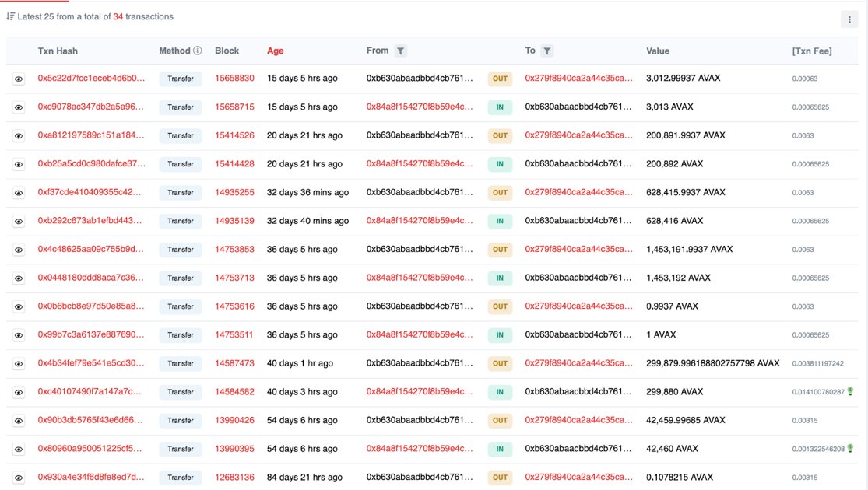Click the Txn Hash column header
Screen dimensions: 868x490
58,51
